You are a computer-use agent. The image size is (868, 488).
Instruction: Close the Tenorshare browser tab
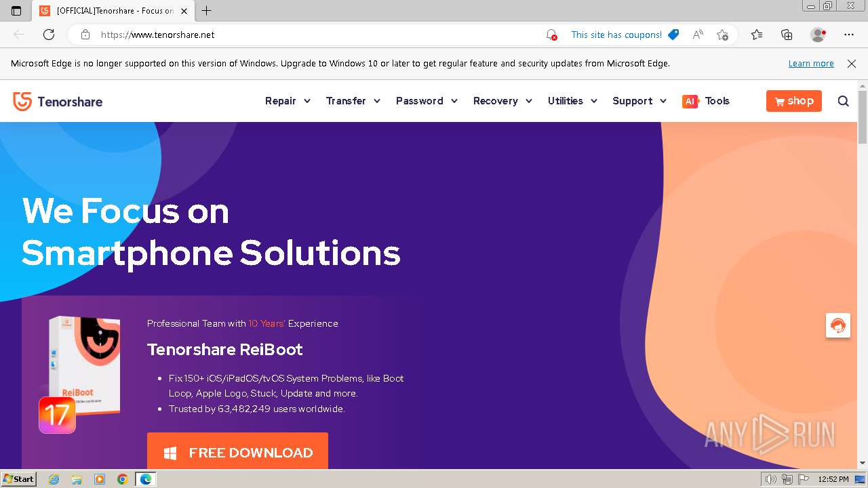coord(184,11)
